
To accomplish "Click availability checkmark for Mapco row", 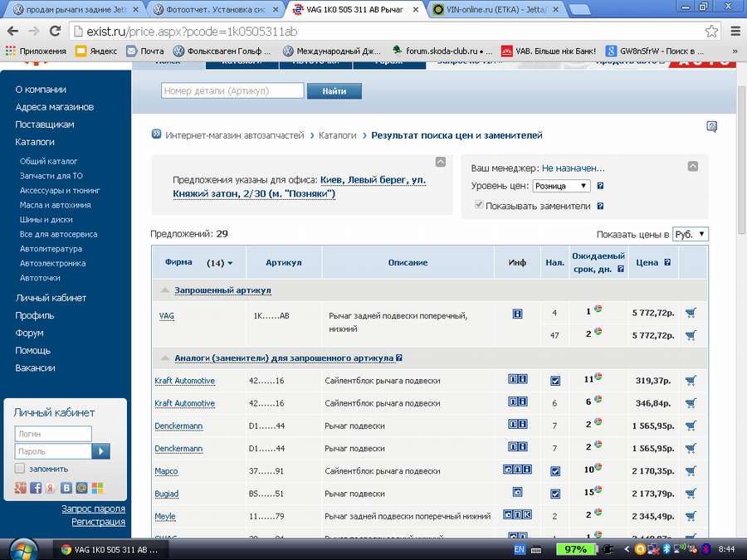I will coord(555,471).
